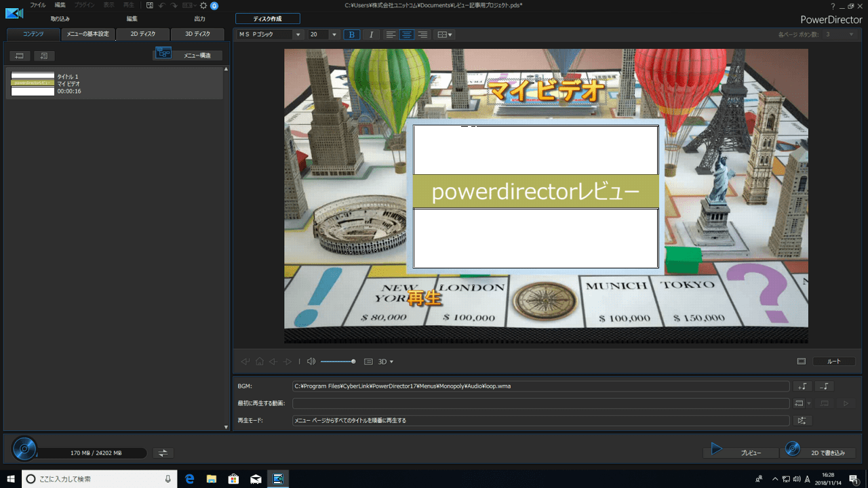Toggle italic text formatting
This screenshot has width=868, height=488.
(371, 35)
